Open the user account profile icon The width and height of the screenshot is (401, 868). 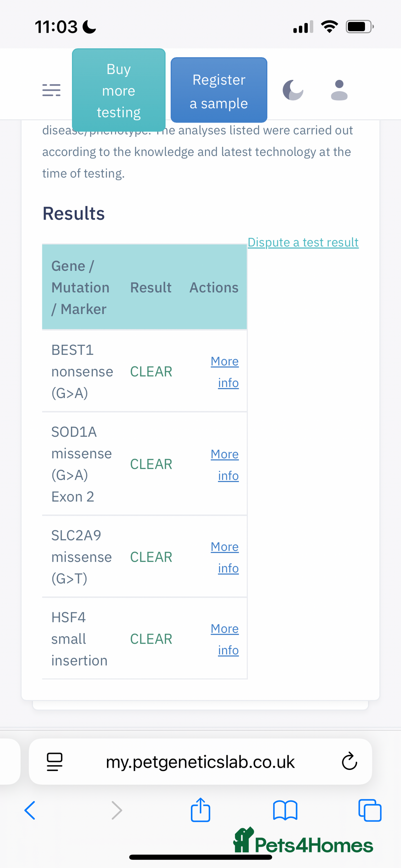339,90
